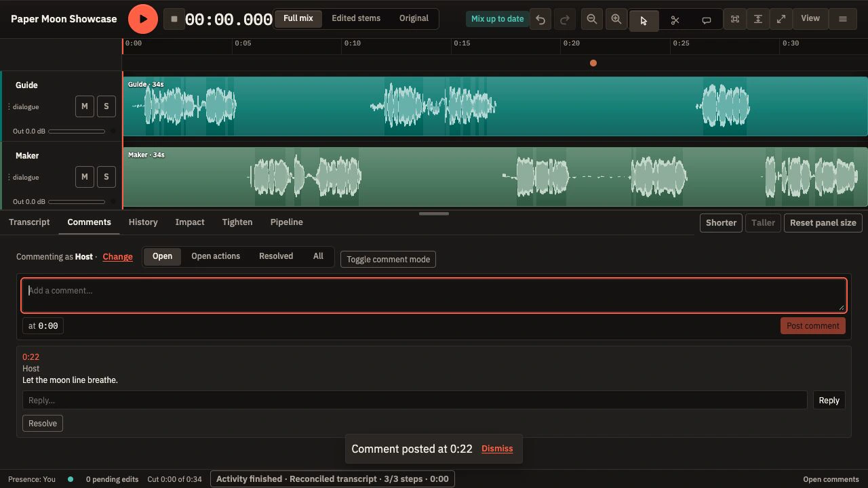The image size is (868, 488).
Task: Grab the panel resize handle bar
Action: click(x=434, y=213)
